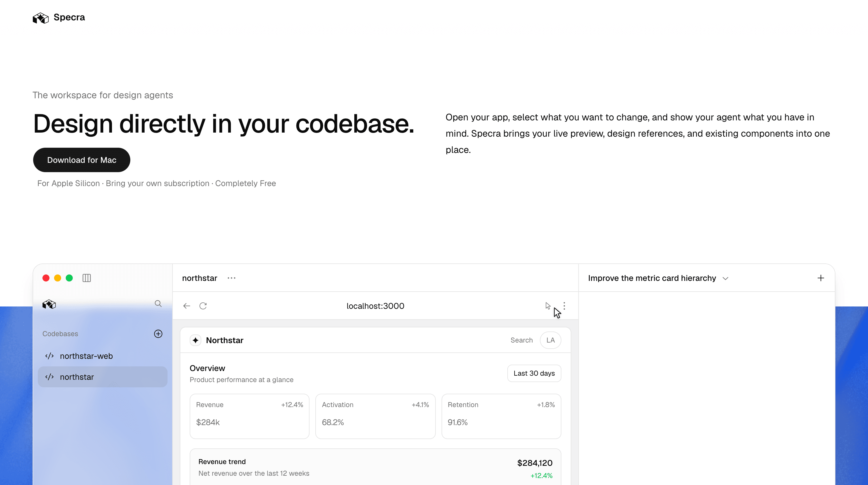The height and width of the screenshot is (485, 868).
Task: Start a new chat with plus icon
Action: click(821, 278)
